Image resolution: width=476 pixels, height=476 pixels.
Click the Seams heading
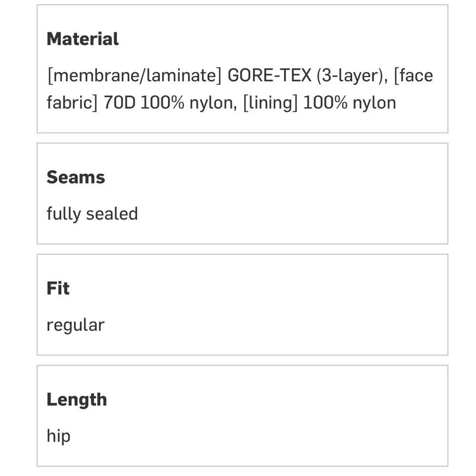pos(76,177)
